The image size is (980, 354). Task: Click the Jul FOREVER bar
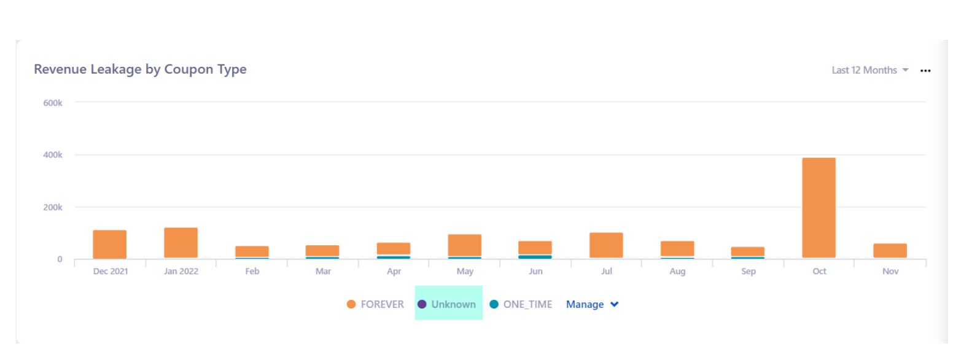tap(606, 245)
